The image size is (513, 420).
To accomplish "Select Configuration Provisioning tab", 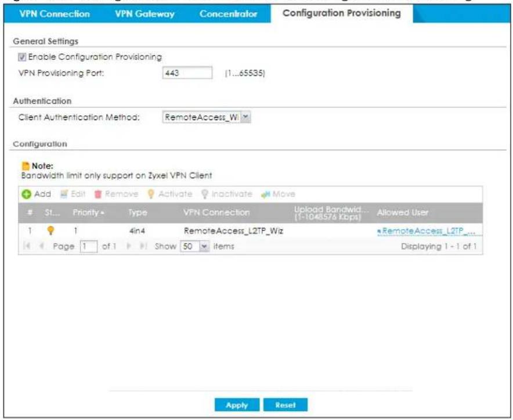I will (x=342, y=13).
